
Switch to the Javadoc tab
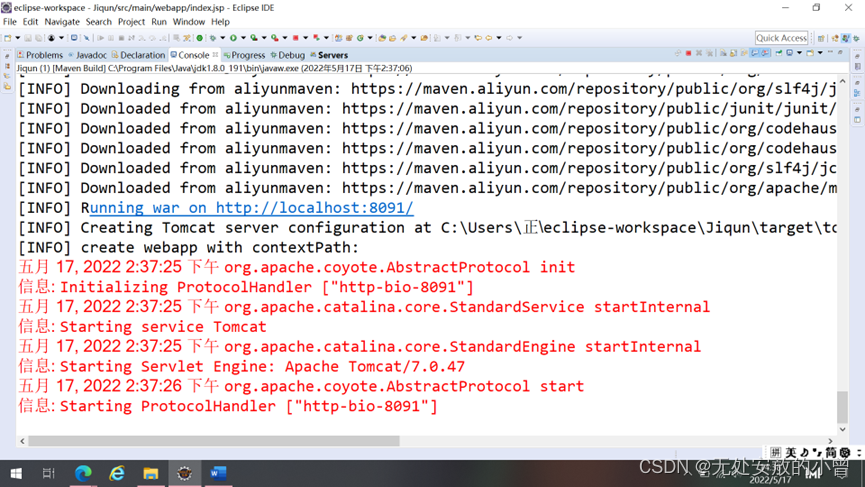pos(87,55)
